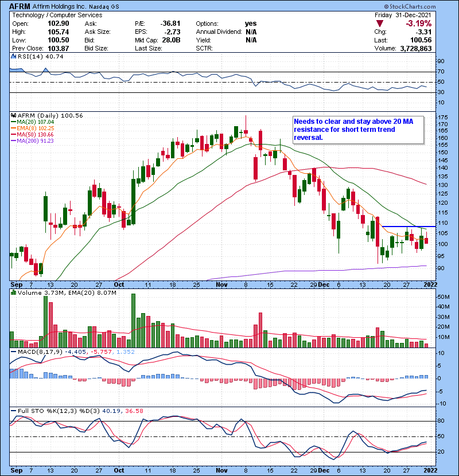
Task: Click the SCTR label
Action: tap(204, 48)
